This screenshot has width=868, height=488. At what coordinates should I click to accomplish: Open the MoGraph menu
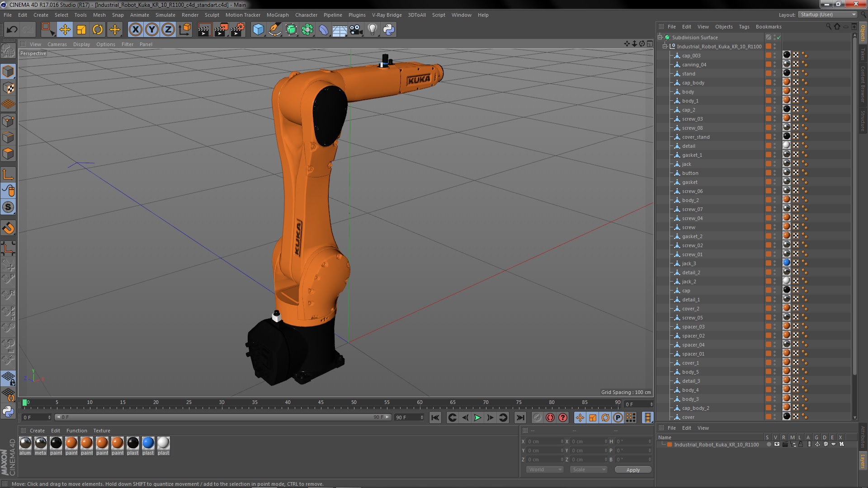(x=278, y=15)
